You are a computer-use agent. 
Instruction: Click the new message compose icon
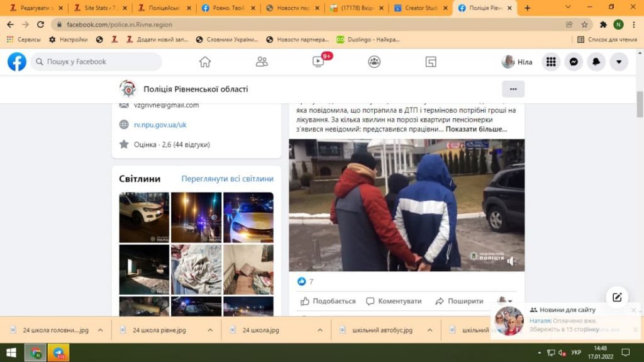coord(617,297)
